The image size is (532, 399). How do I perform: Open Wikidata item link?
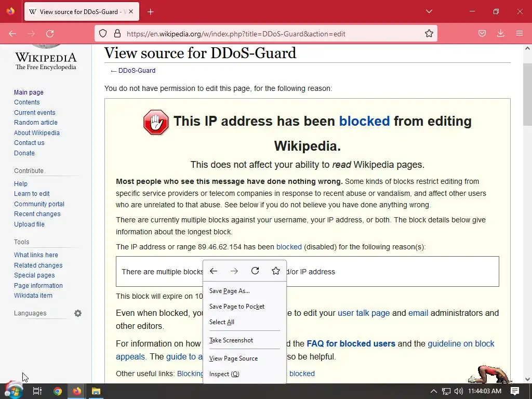[33, 296]
